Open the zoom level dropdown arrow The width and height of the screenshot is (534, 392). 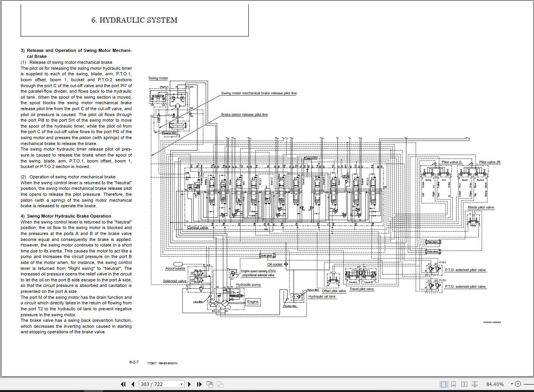(x=512, y=384)
